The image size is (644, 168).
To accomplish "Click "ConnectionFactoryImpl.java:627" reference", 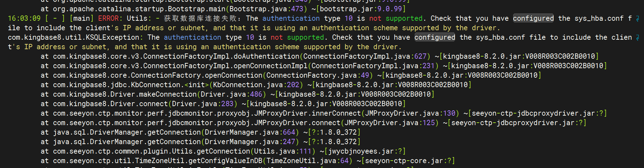I will click(365, 56).
